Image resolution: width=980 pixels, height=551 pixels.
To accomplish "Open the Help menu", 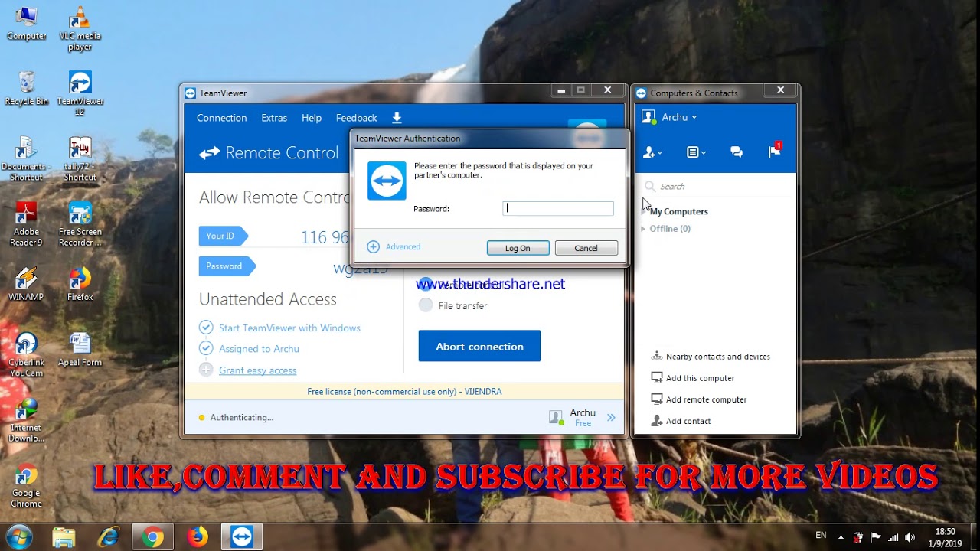I will pos(312,118).
